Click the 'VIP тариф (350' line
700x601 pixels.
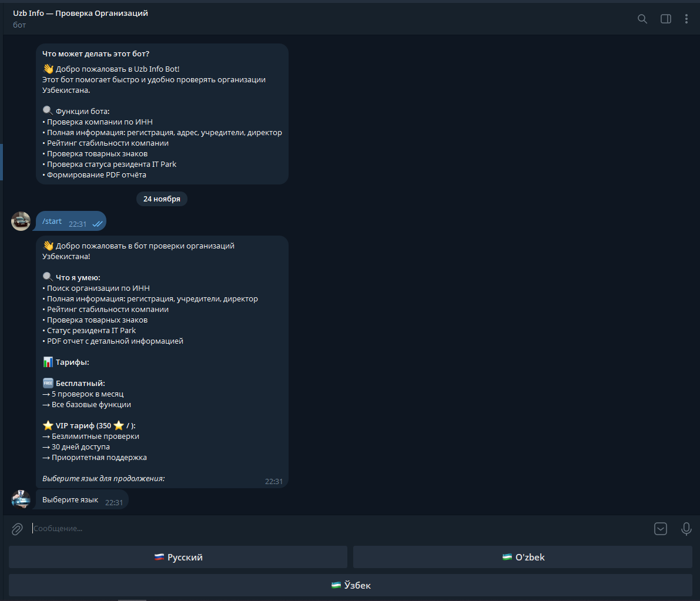tap(89, 426)
